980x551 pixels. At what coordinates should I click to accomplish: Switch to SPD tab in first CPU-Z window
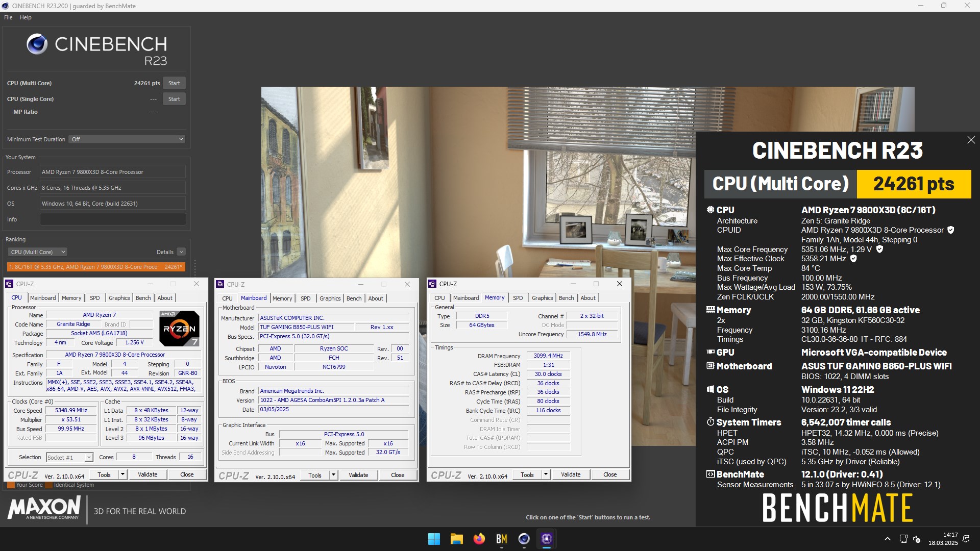(95, 298)
